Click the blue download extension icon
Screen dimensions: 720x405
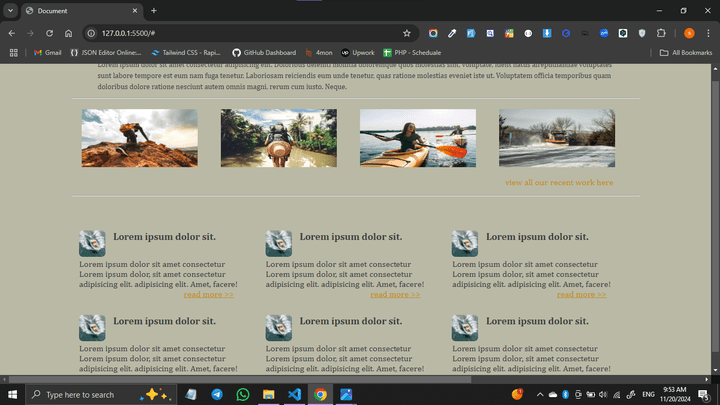tap(547, 33)
